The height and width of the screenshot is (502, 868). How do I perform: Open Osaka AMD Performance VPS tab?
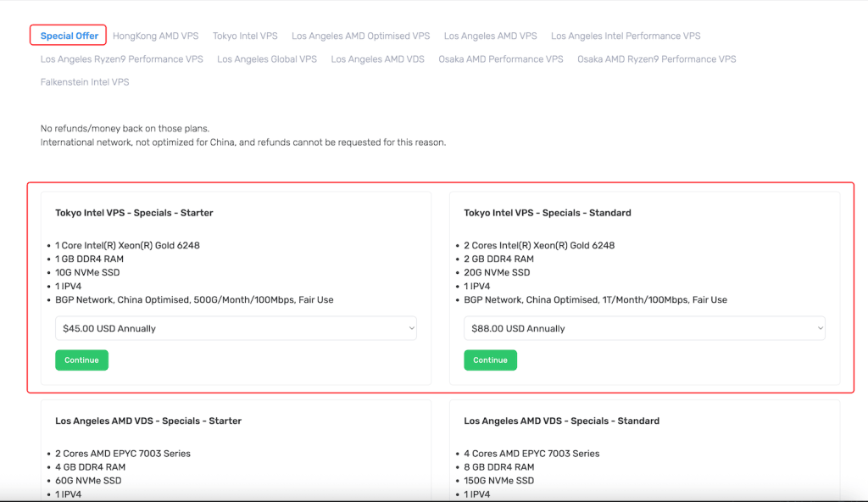point(500,59)
